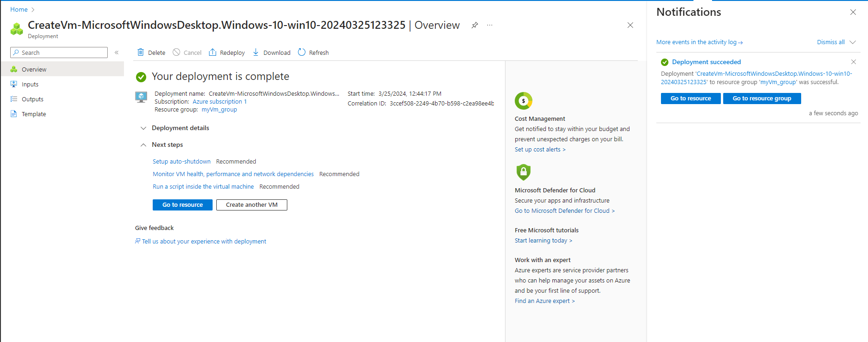Image resolution: width=868 pixels, height=342 pixels.
Task: Click the Delete trash icon in toolbar
Action: [141, 53]
